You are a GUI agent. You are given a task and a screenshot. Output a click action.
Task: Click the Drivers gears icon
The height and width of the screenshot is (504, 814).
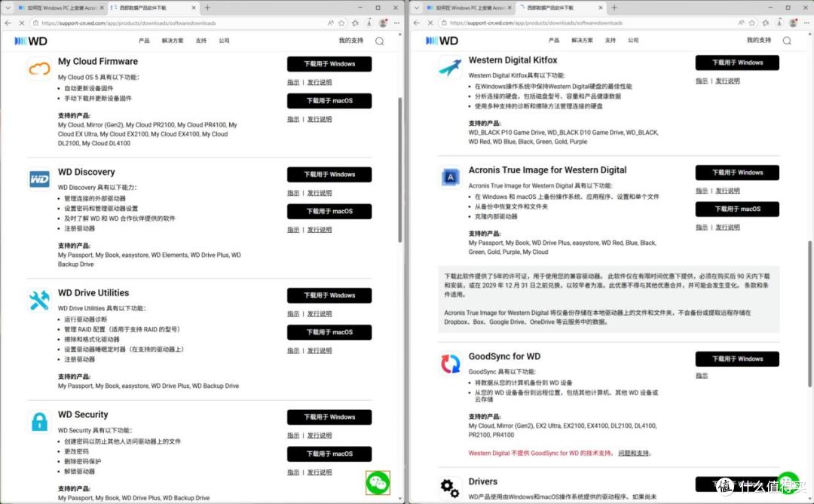[x=449, y=488]
